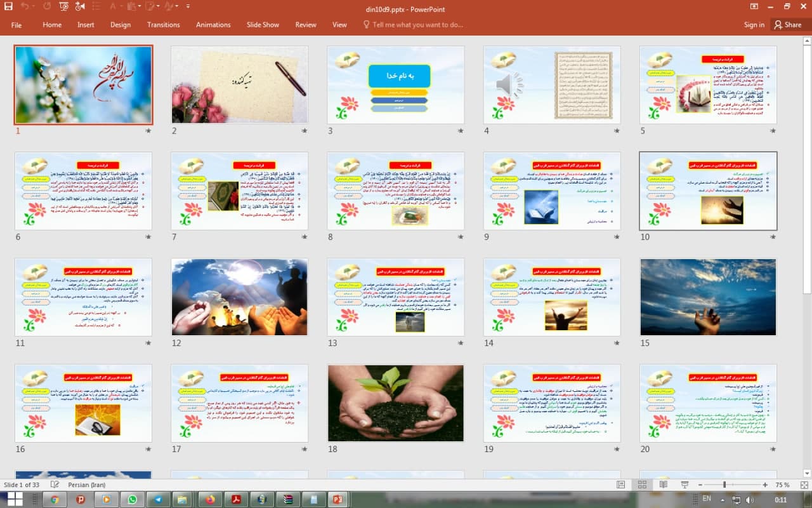Click the Redo/Repeat icon
The height and width of the screenshot is (508, 812).
[47, 6]
